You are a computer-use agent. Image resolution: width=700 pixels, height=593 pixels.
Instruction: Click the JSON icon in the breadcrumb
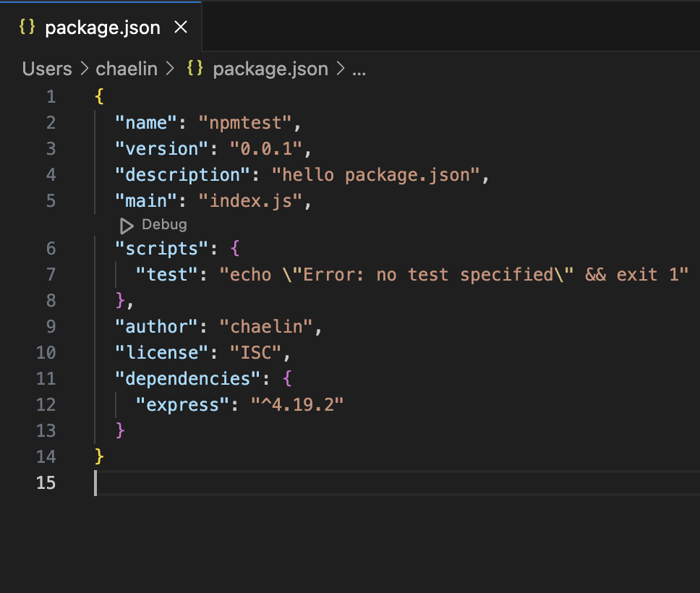click(x=195, y=68)
